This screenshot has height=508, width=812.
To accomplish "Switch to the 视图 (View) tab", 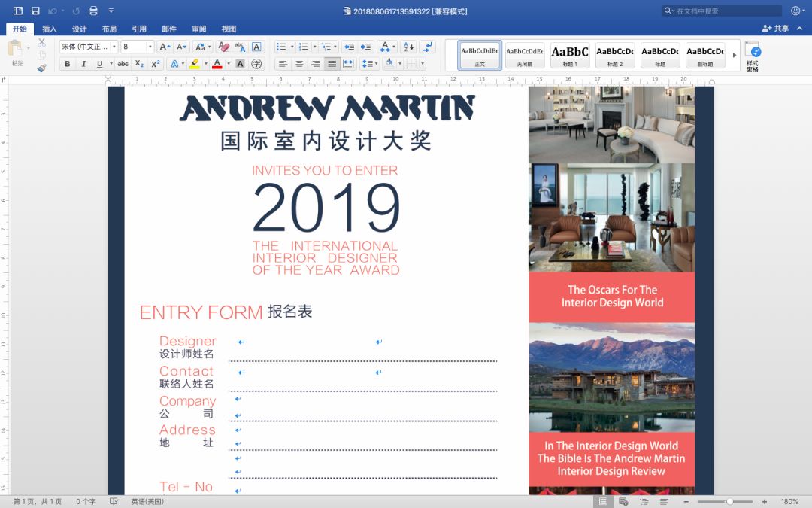I will 229,29.
